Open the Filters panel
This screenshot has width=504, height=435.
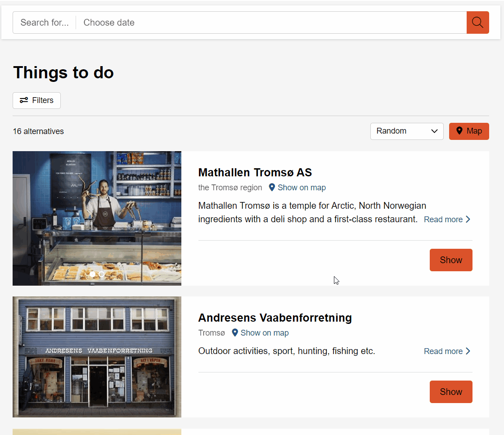(36, 100)
